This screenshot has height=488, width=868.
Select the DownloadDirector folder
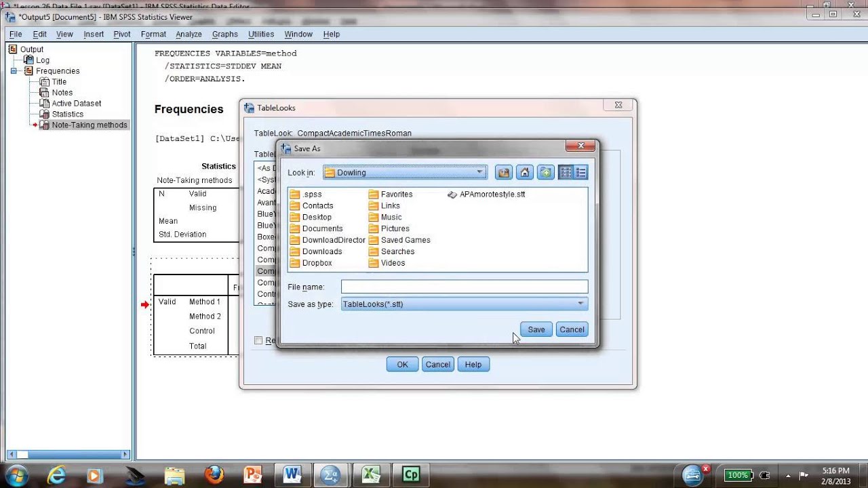[x=328, y=240]
